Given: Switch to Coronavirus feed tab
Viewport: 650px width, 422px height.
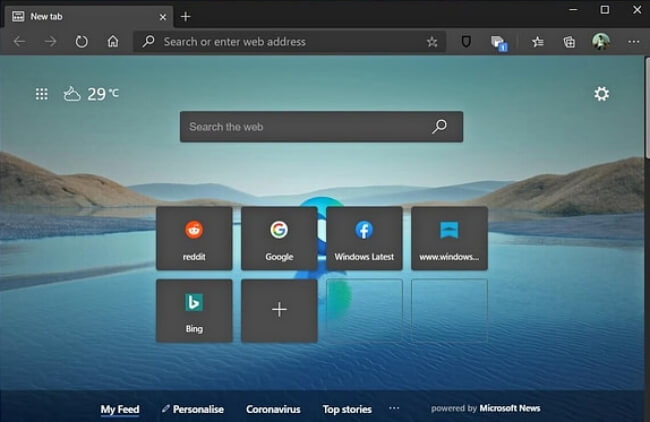Looking at the screenshot, I should click(273, 410).
